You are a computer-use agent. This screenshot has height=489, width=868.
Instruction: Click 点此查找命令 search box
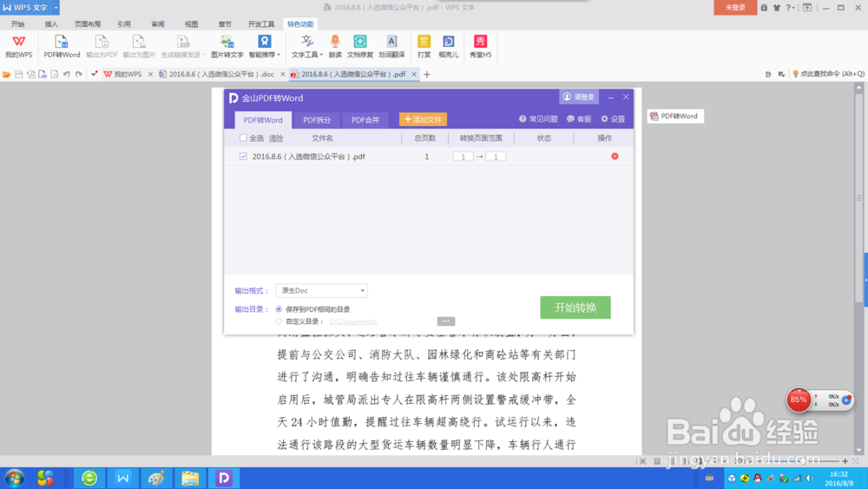pos(829,74)
